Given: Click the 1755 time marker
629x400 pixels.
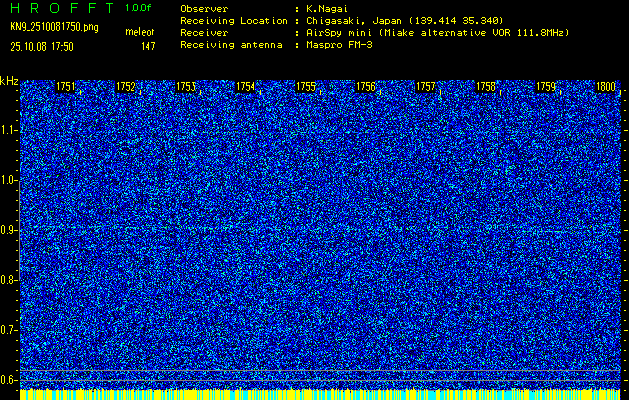Looking at the screenshot, I should [x=306, y=88].
